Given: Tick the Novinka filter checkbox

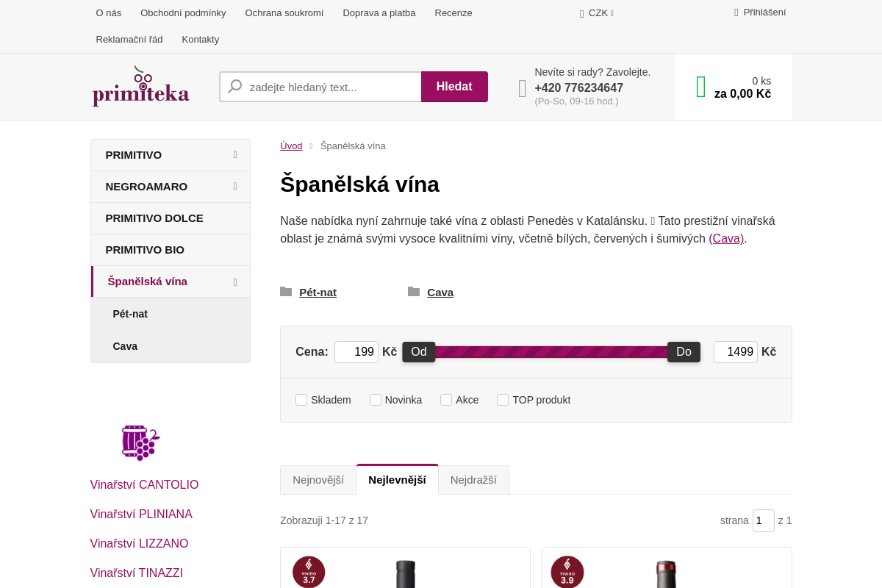Looking at the screenshot, I should 376,400.
